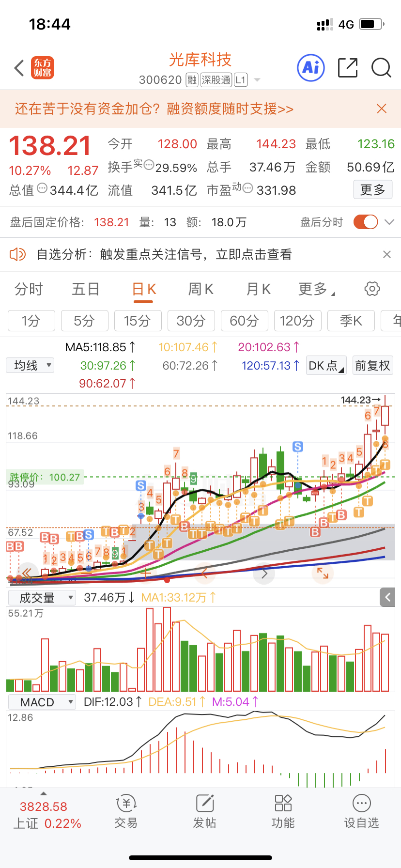
Task: Tap the 跌停价 100.27 label
Action: [x=45, y=477]
